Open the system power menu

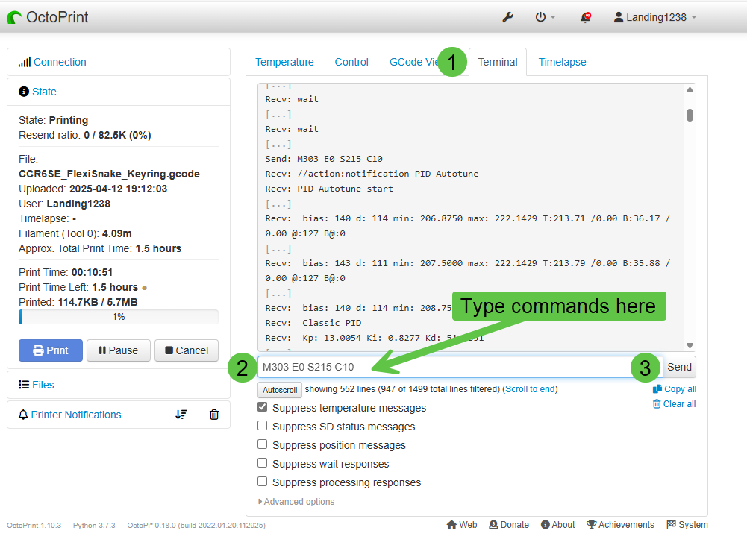pos(545,18)
